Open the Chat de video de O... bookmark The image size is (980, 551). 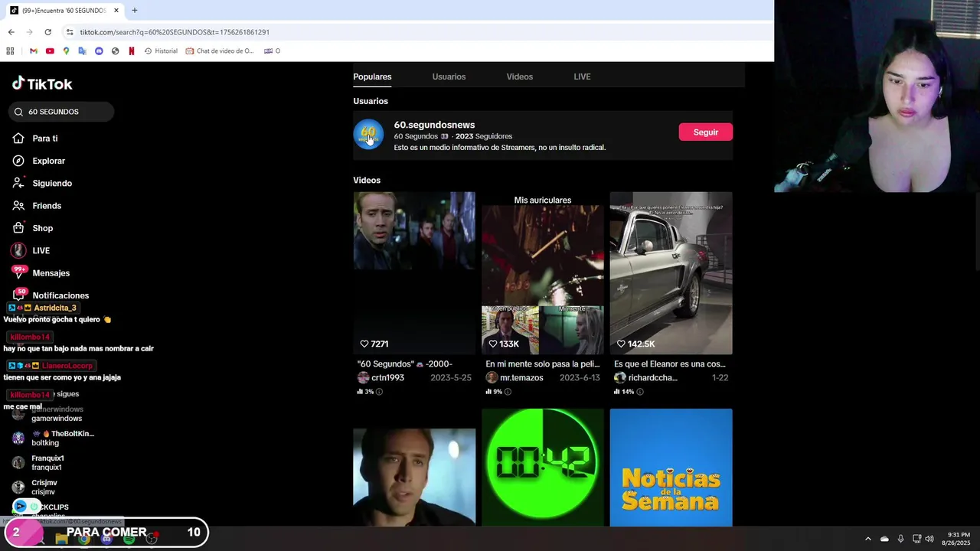(220, 51)
